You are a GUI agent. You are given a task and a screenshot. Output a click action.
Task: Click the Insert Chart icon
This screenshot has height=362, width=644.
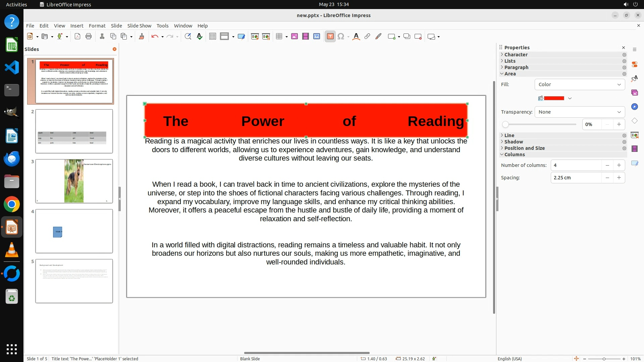pos(317,37)
